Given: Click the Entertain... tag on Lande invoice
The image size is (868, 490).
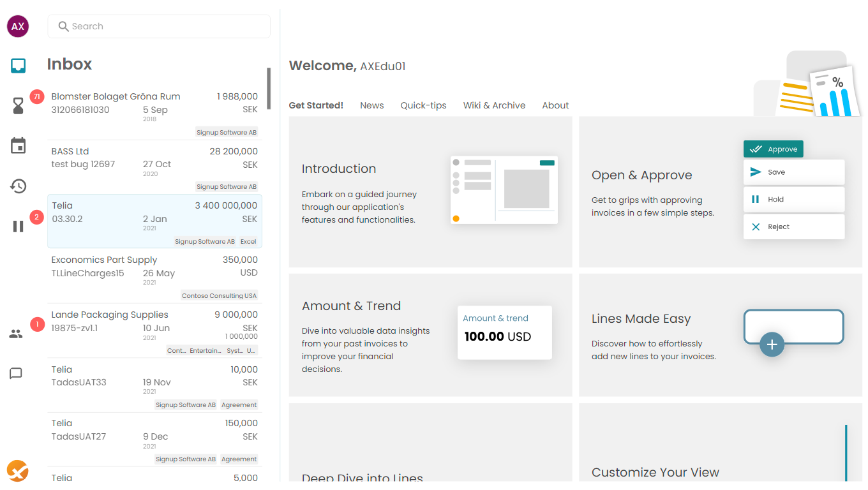Looking at the screenshot, I should coord(206,351).
